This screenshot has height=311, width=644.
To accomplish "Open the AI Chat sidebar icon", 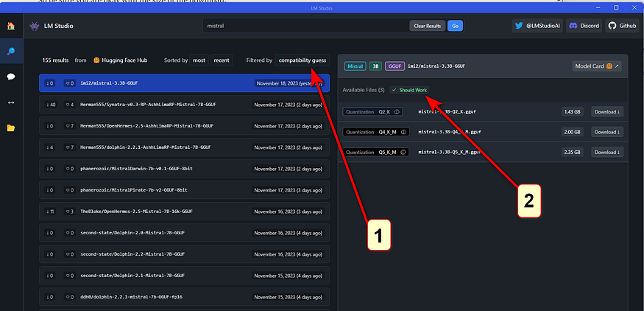I will (11, 77).
